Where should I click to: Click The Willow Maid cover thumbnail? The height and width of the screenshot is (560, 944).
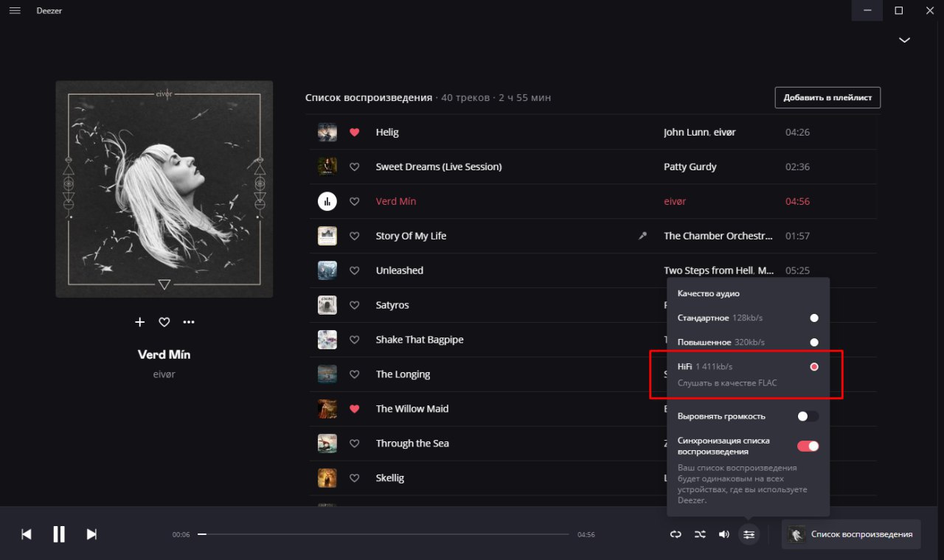327,409
